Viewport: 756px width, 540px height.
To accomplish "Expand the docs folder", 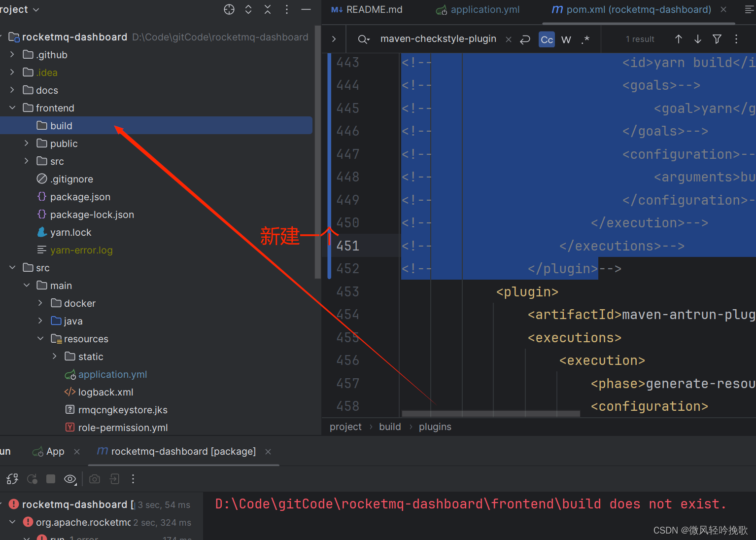I will (12, 90).
